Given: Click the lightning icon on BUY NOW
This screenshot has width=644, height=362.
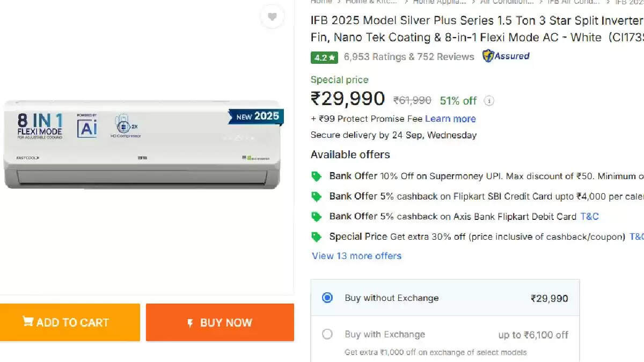Looking at the screenshot, I should click(191, 322).
